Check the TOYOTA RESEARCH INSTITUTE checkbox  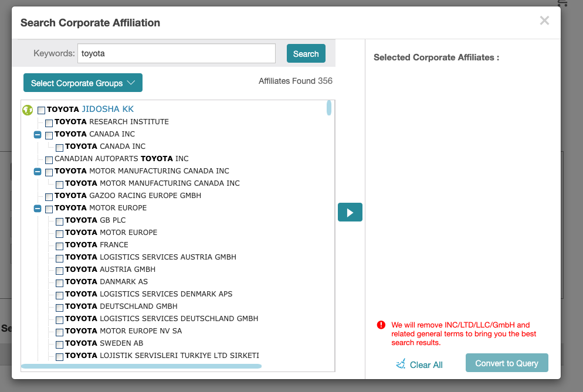pyautogui.click(x=49, y=123)
